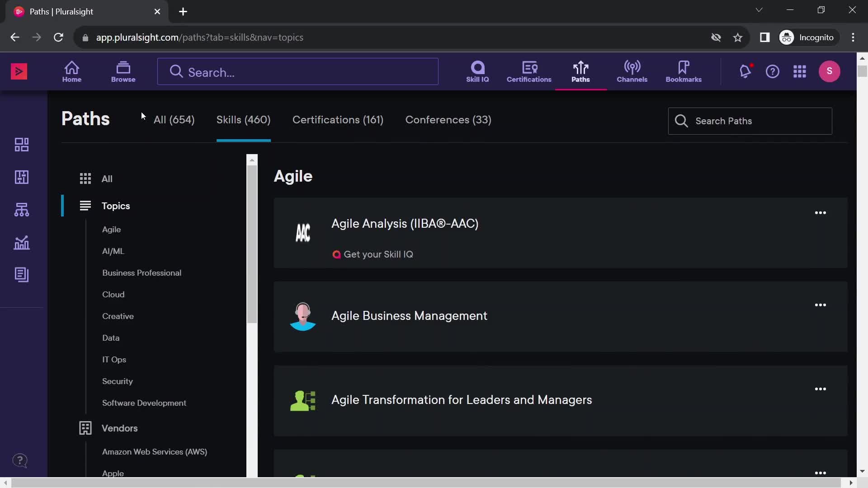Open the browser side panel icon

coord(765,38)
